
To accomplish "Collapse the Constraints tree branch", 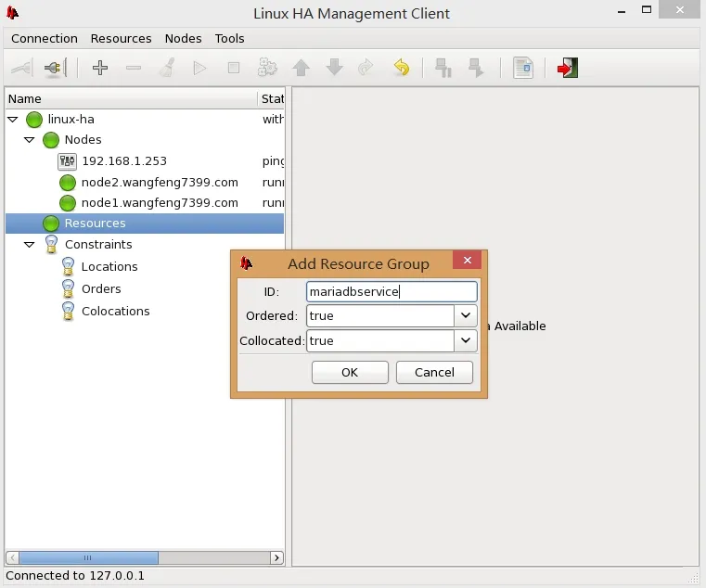I will click(x=30, y=245).
